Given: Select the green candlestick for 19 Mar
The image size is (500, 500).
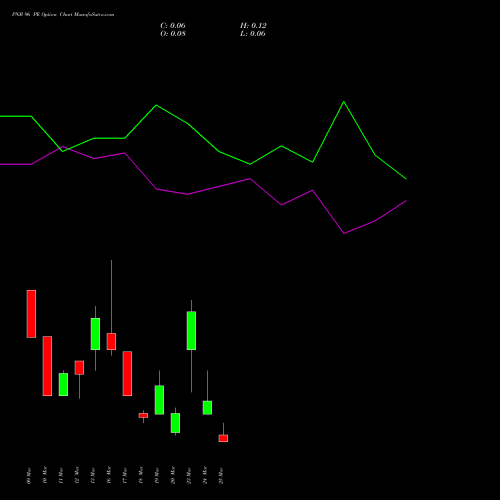Looking at the screenshot, I should pyautogui.click(x=159, y=400).
